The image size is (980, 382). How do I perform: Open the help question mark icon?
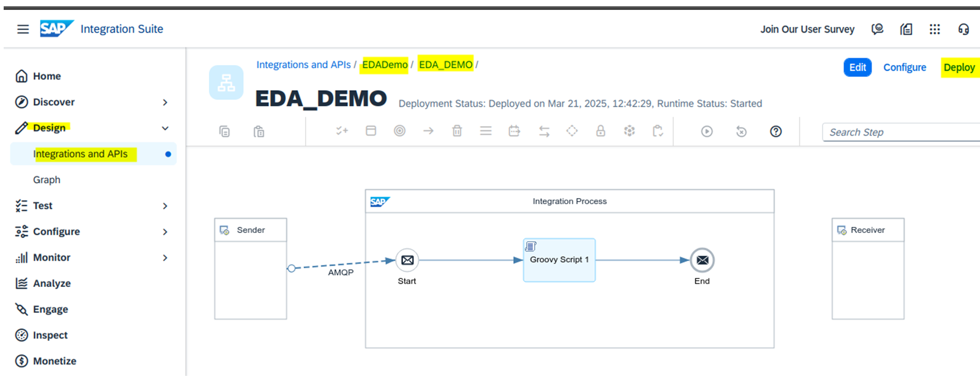(776, 131)
